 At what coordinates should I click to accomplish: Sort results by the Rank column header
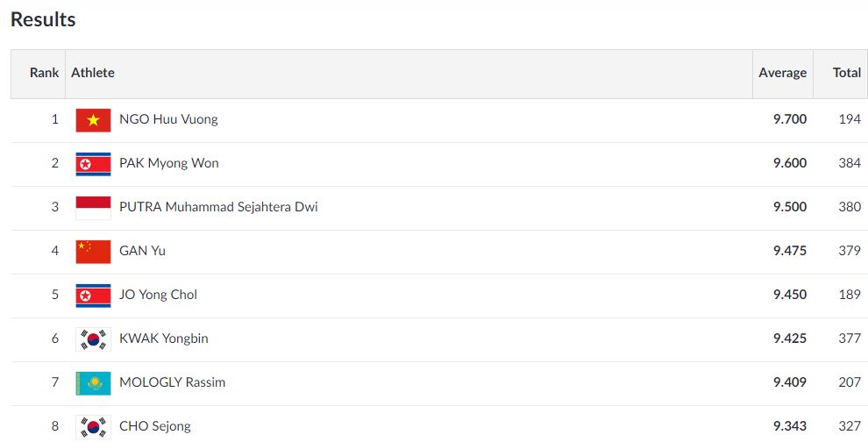[45, 73]
